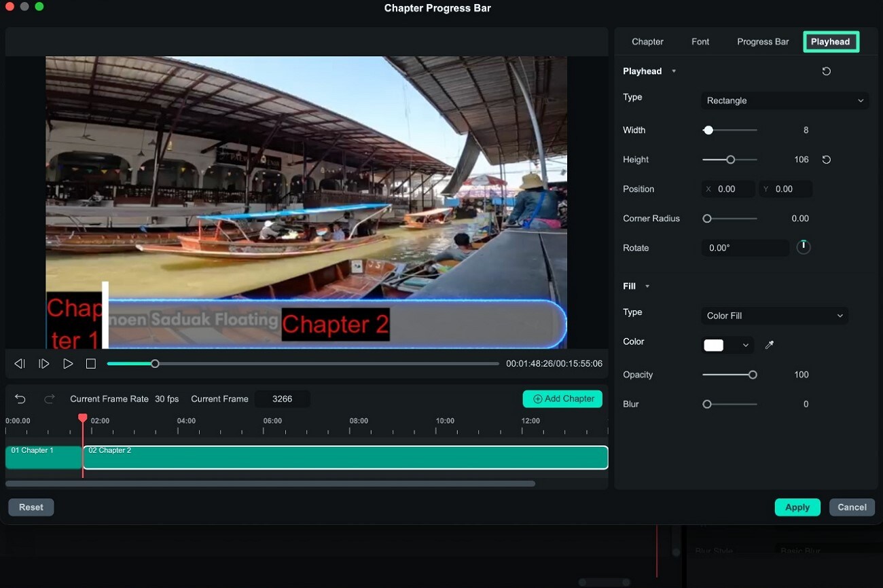Click the Reset button

point(31,507)
